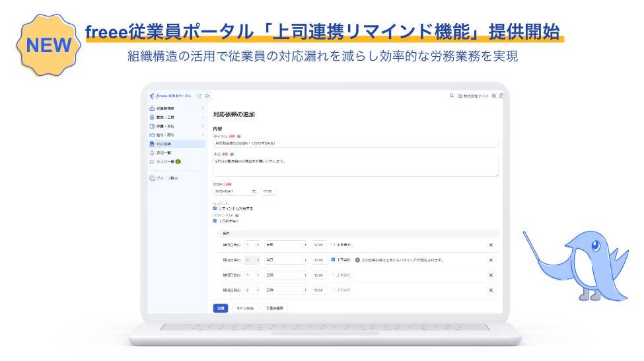Click the 従業員情報 sidebar icon
Viewport: 644px width, 361px height.
click(x=152, y=108)
